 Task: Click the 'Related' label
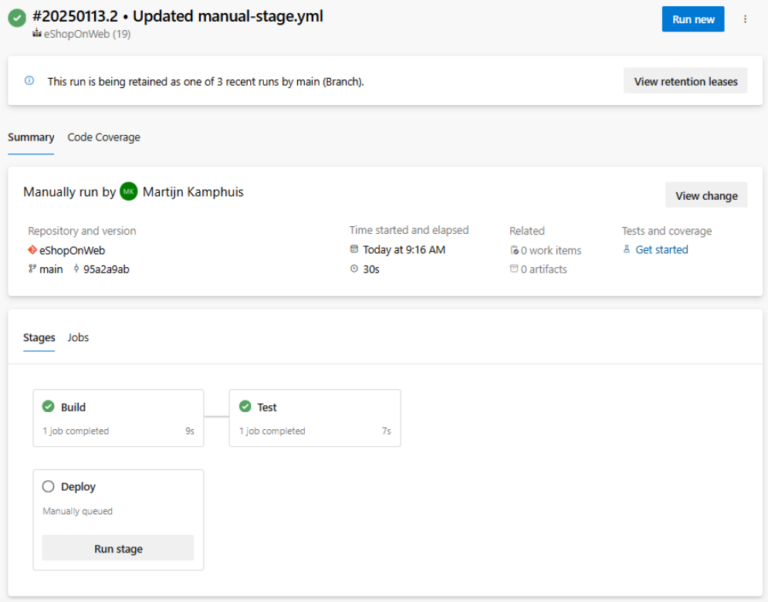527,231
